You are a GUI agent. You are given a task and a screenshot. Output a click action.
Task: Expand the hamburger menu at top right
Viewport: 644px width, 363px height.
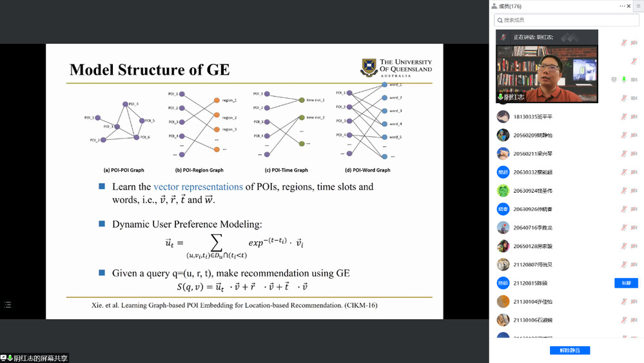(638, 6)
